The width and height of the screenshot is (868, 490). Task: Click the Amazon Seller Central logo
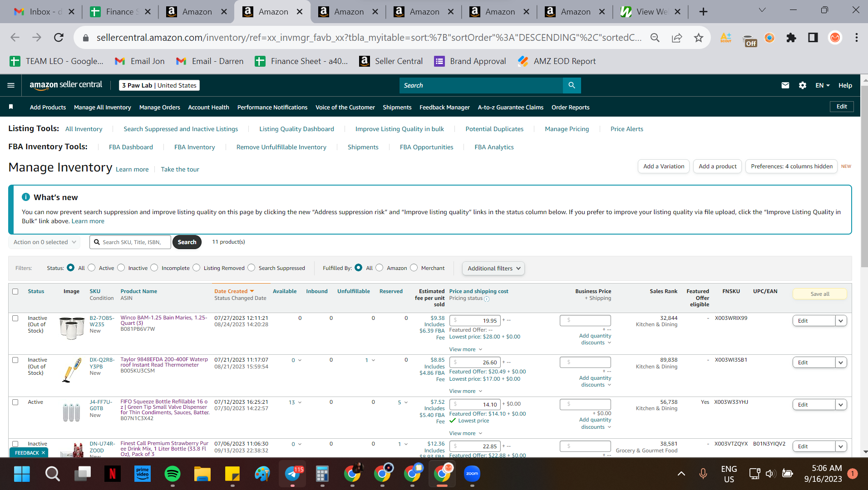[66, 85]
